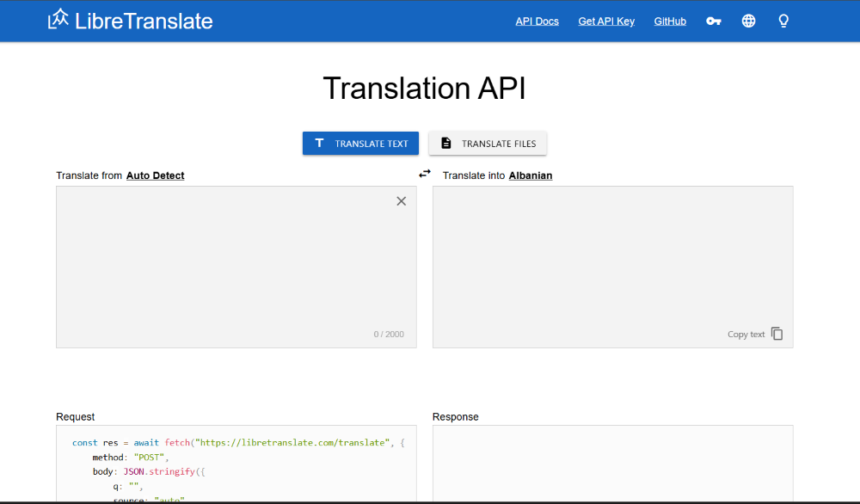Click the "0 / 2000" character counter
This screenshot has width=860, height=504.
[389, 334]
